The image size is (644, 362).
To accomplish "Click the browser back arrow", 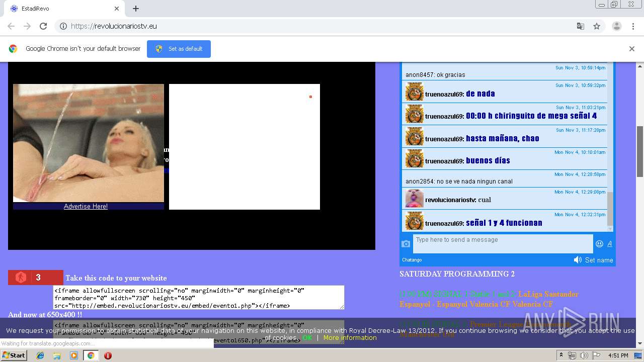I will pyautogui.click(x=11, y=26).
